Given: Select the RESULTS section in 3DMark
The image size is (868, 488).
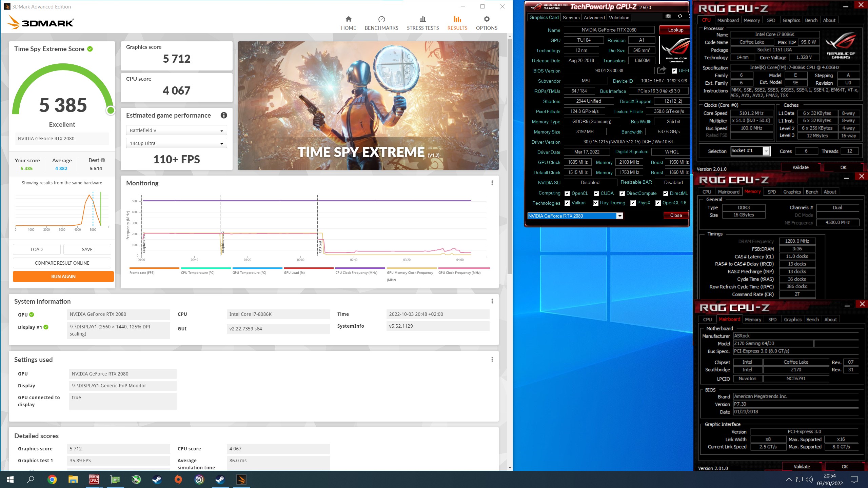Looking at the screenshot, I should [x=457, y=23].
